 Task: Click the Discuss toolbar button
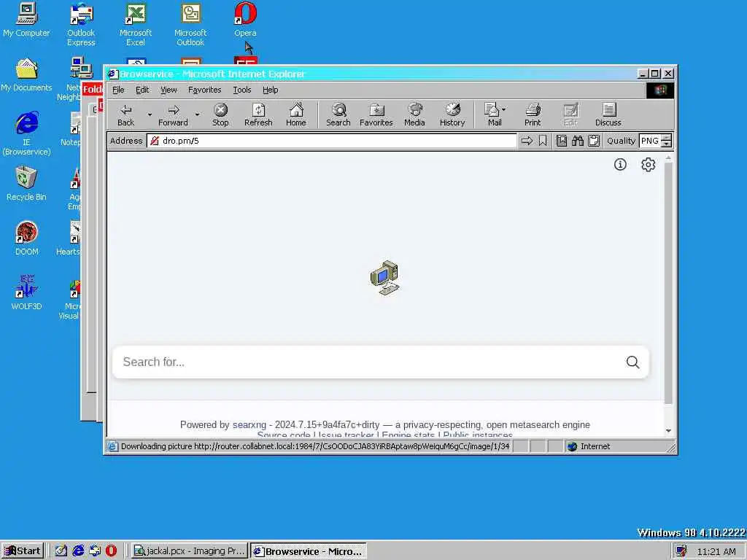608,114
